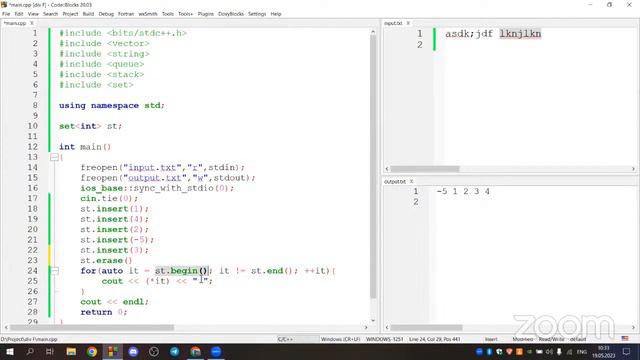Switch to the output.txt tab
The height and width of the screenshot is (360, 640).
click(395, 181)
